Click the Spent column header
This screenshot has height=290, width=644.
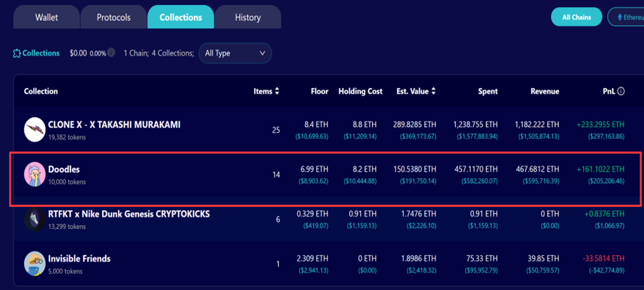[488, 91]
